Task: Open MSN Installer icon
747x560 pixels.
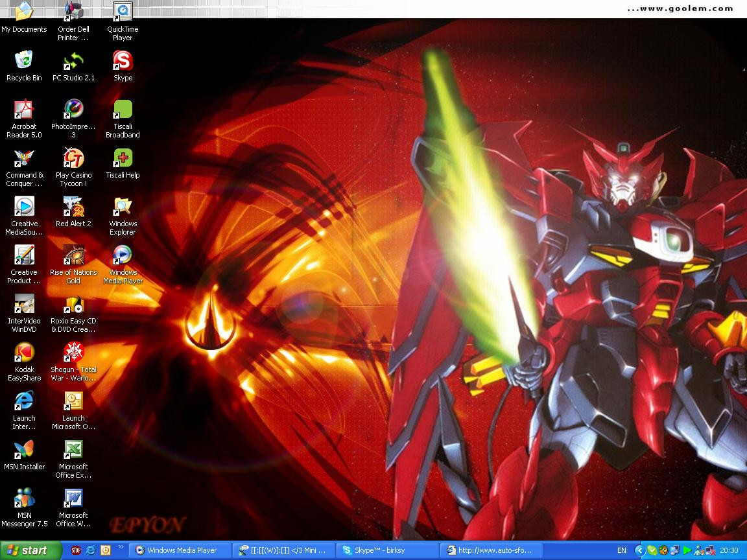Action: click(24, 455)
